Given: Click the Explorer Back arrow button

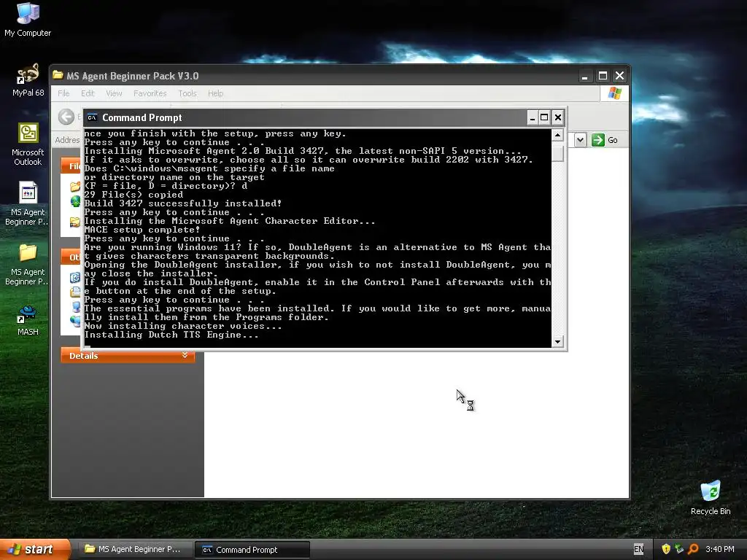Looking at the screenshot, I should click(x=66, y=117).
